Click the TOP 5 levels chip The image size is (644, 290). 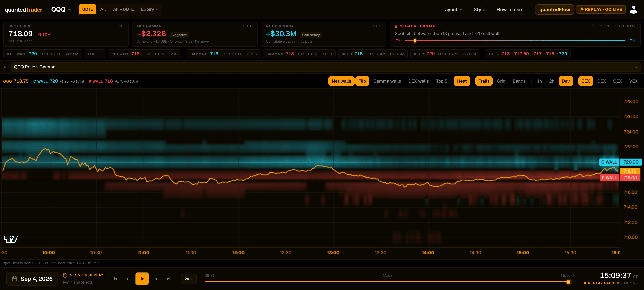click(x=528, y=54)
